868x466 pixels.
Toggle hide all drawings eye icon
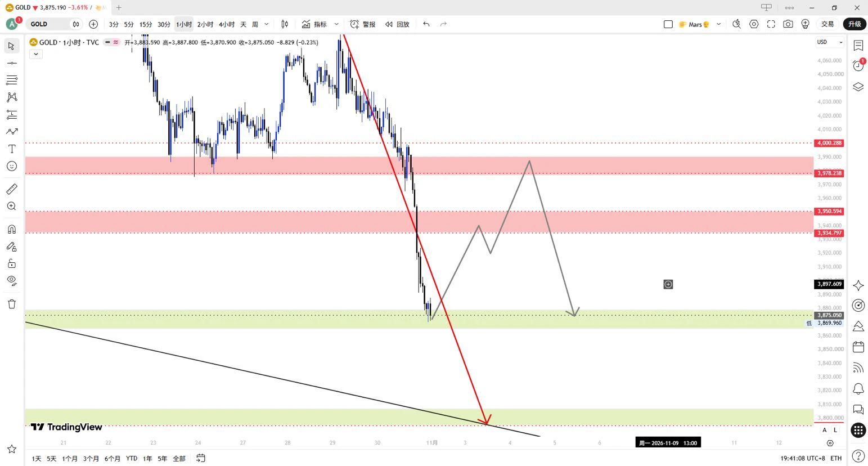point(11,281)
